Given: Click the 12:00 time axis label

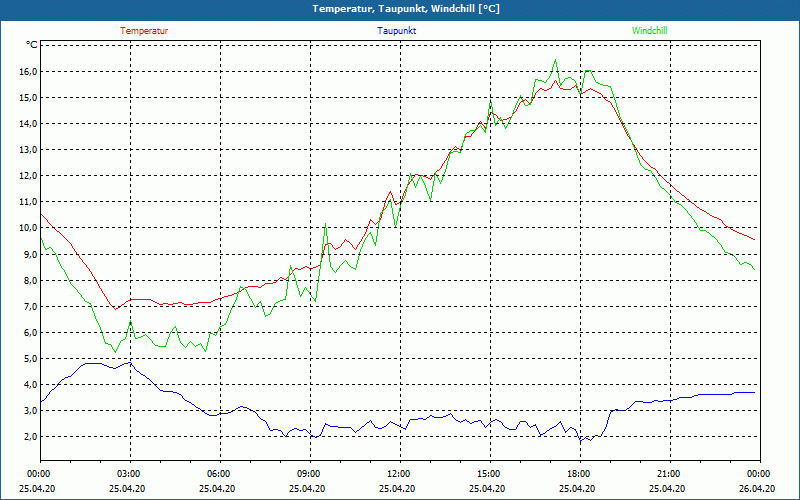Looking at the screenshot, I should 401,474.
